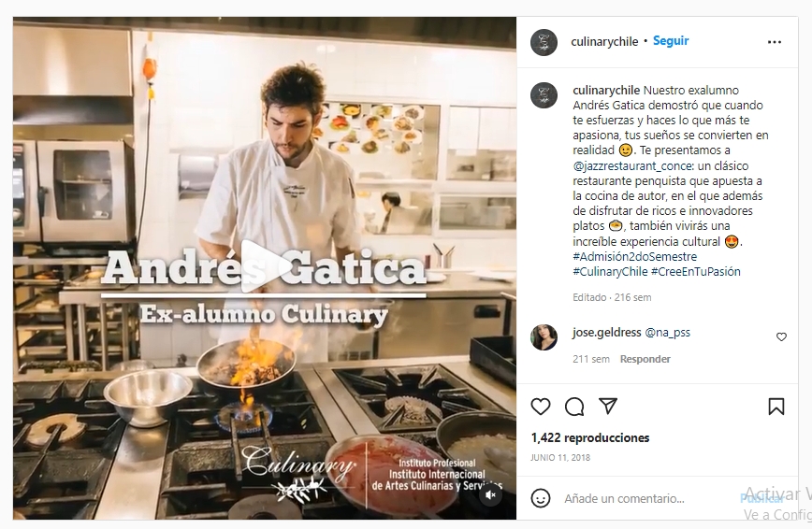Follow the account with the Seguir button

[671, 41]
